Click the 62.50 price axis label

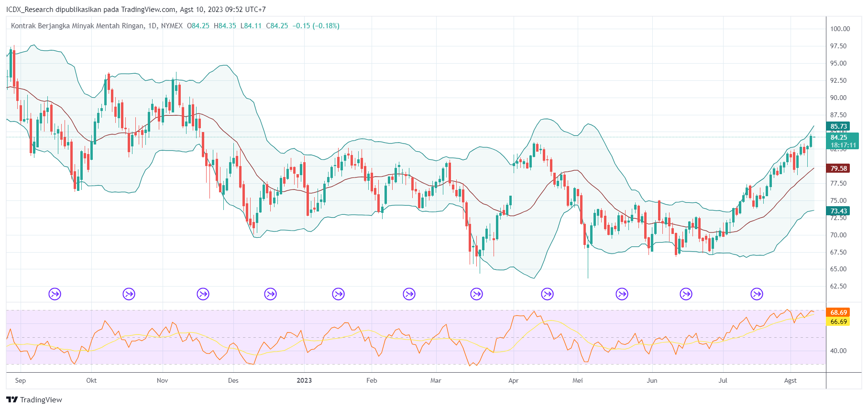click(x=838, y=286)
